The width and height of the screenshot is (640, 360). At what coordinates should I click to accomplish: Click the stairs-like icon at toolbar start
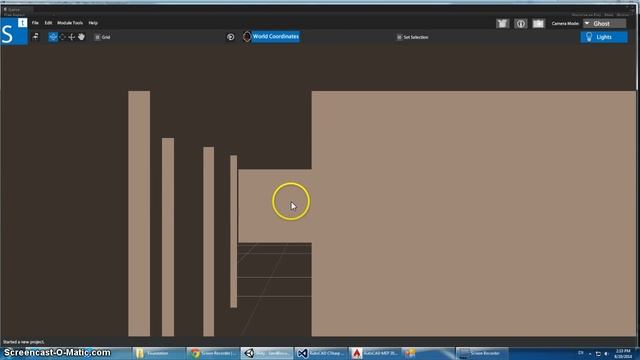coord(36,37)
